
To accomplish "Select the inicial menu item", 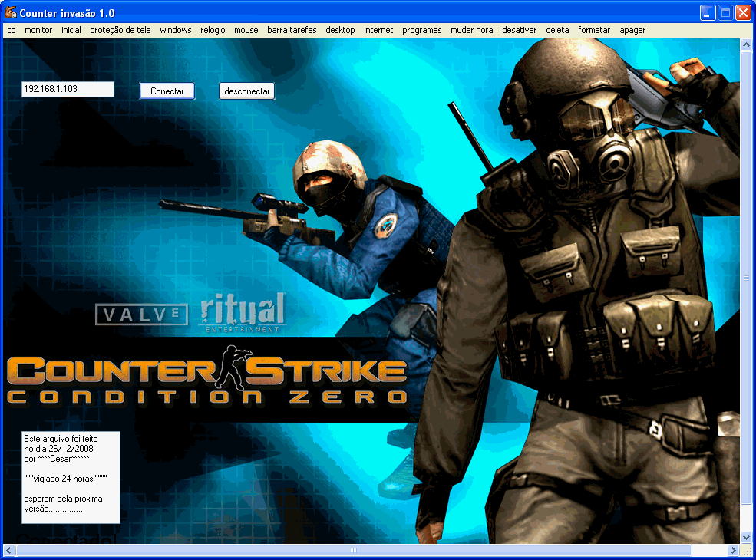I will click(x=71, y=30).
